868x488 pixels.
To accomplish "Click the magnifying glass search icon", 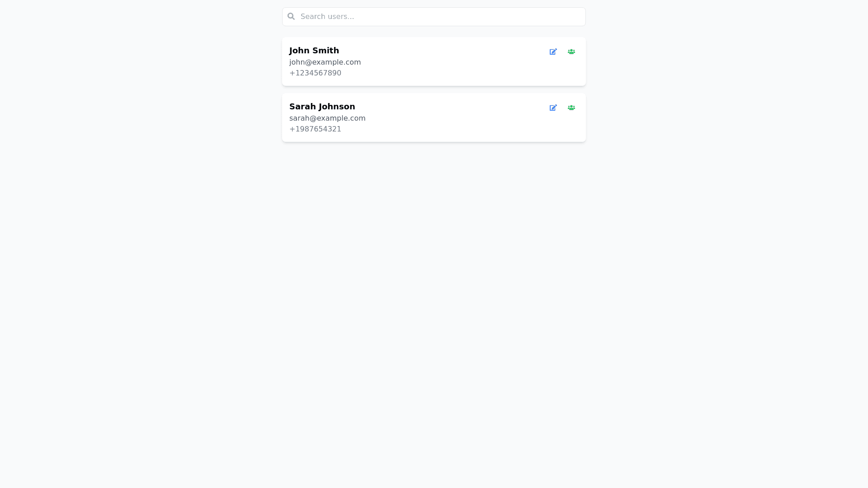I will (x=291, y=17).
